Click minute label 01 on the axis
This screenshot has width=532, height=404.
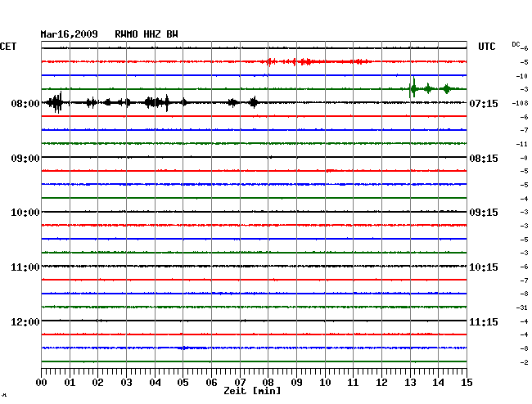point(70,382)
